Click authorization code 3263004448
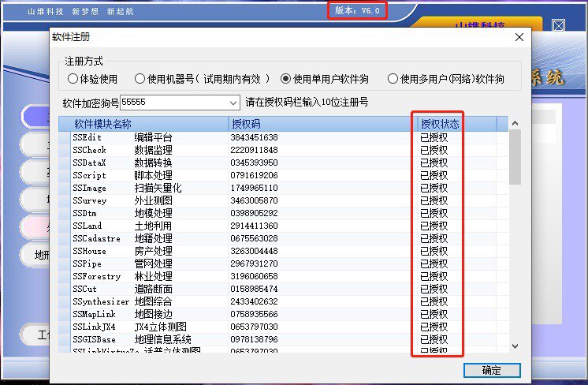Viewport: 588px width, 385px height. pos(255,251)
